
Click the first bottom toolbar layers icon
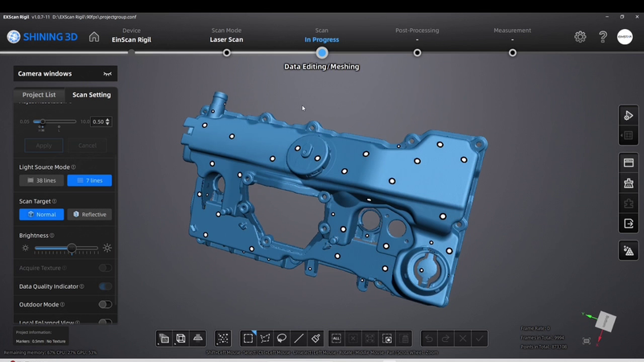(164, 339)
